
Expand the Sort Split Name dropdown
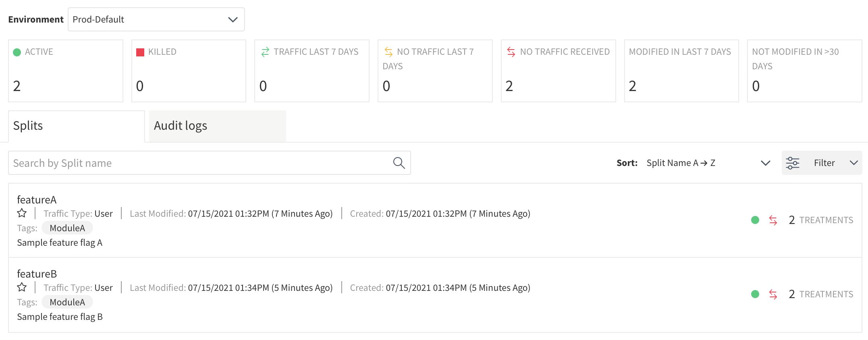click(765, 163)
